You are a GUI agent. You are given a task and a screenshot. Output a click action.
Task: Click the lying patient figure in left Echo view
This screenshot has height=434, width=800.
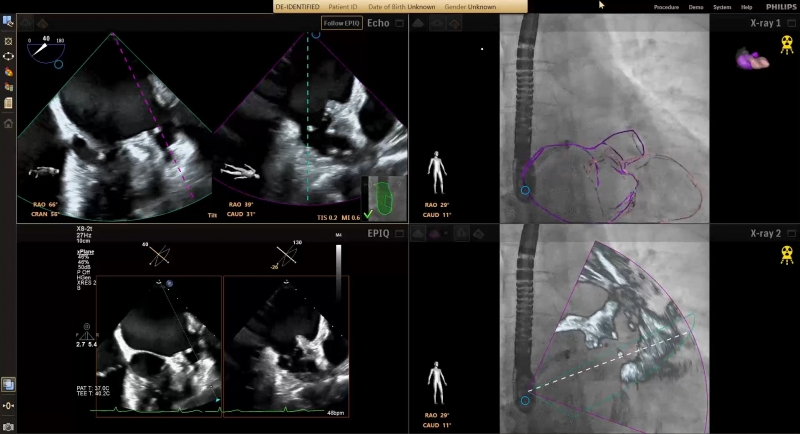pos(44,172)
